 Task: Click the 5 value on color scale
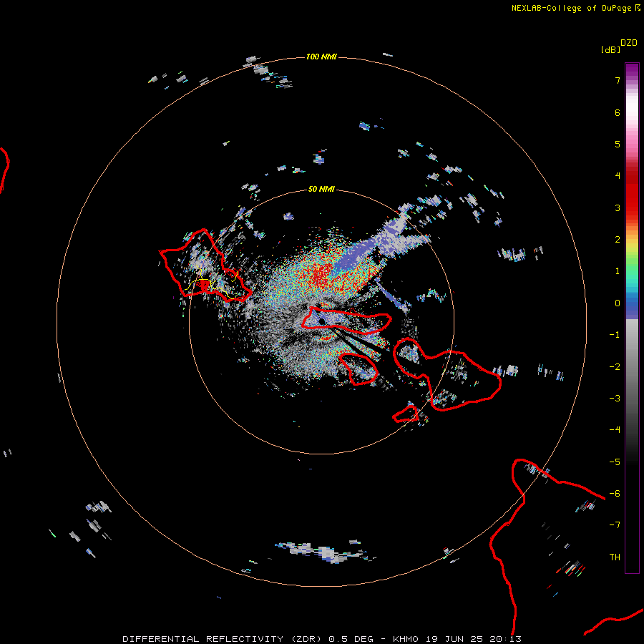pyautogui.click(x=618, y=144)
